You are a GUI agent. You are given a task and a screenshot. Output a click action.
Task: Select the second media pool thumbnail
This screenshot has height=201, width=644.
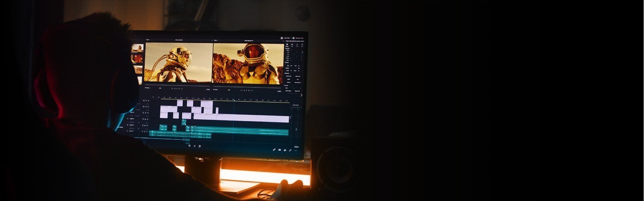pyautogui.click(x=137, y=58)
